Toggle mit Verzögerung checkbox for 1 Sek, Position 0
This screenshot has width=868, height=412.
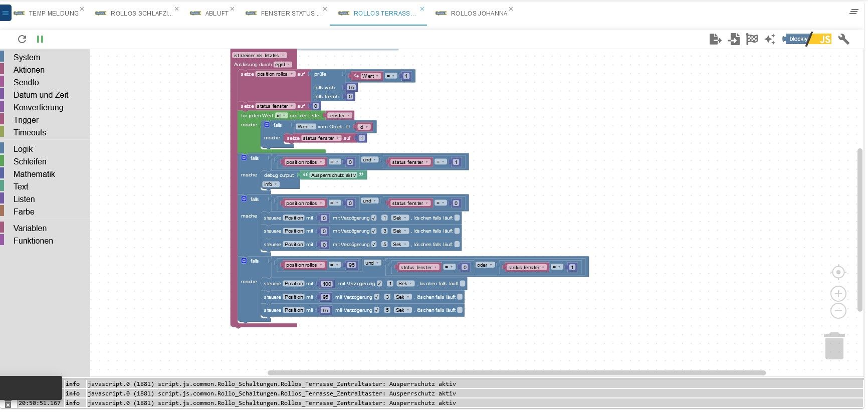pyautogui.click(x=374, y=218)
